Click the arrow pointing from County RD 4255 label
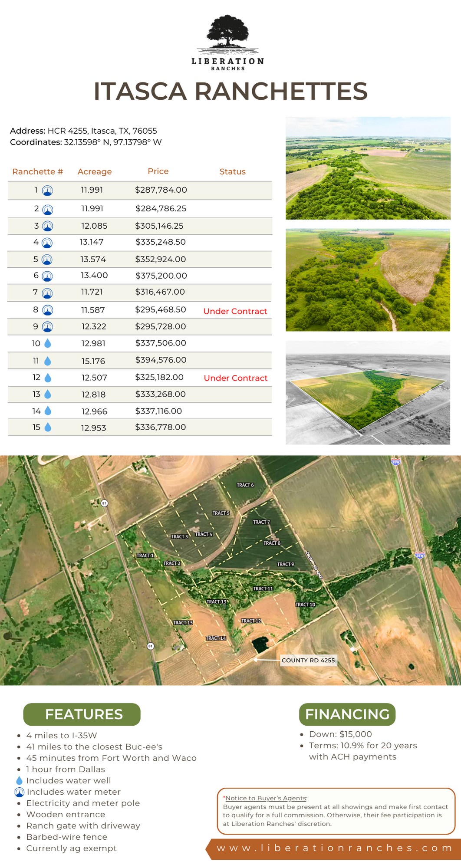 pyautogui.click(x=267, y=660)
